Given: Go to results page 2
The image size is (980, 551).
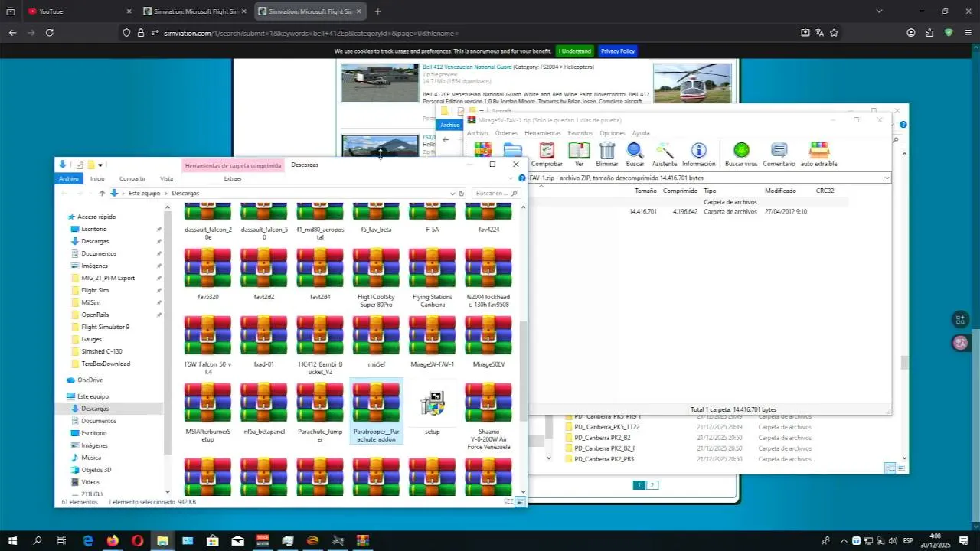Looking at the screenshot, I should [x=652, y=485].
